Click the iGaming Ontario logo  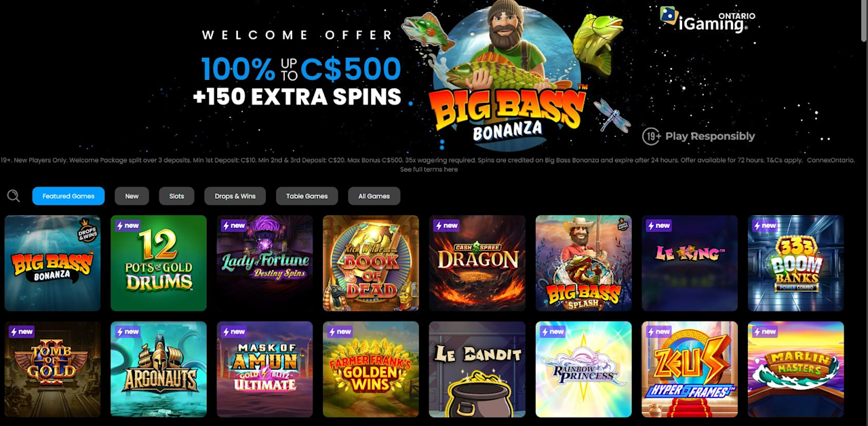[x=707, y=20]
